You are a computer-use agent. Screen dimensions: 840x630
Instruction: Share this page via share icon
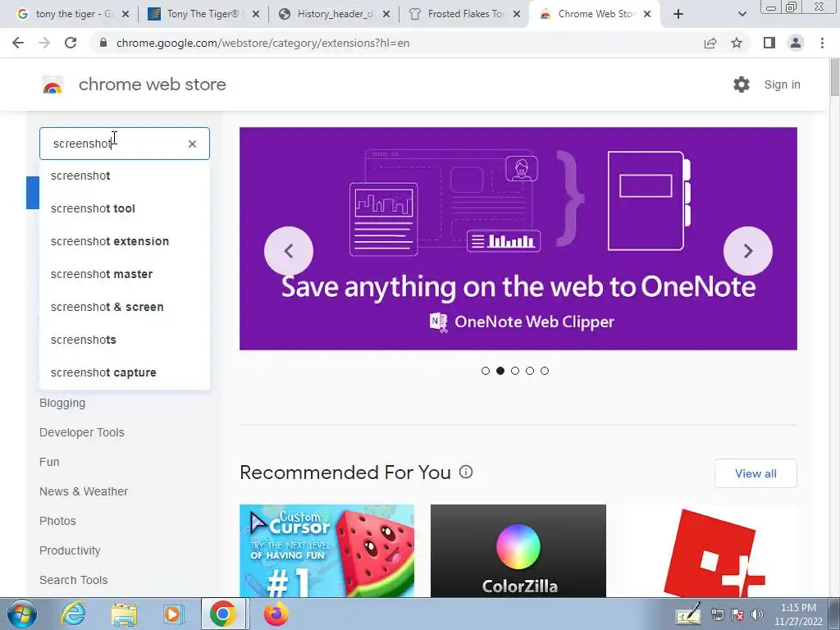click(x=710, y=43)
